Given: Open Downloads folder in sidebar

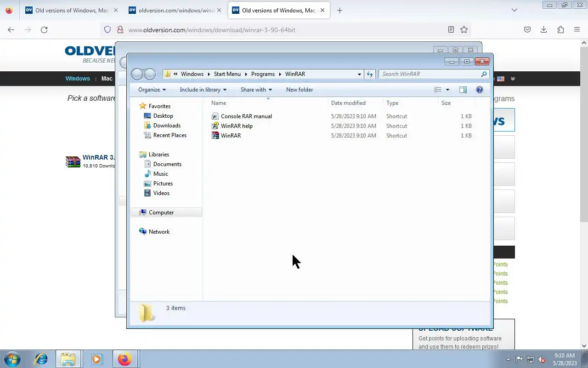Looking at the screenshot, I should 167,126.
